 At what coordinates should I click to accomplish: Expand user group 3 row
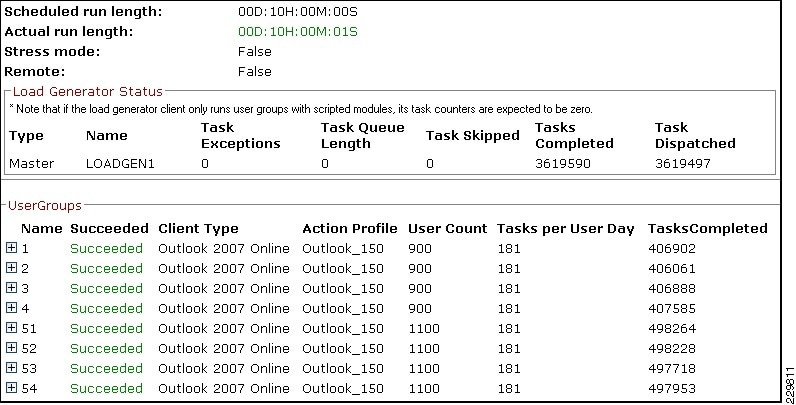[x=12, y=288]
